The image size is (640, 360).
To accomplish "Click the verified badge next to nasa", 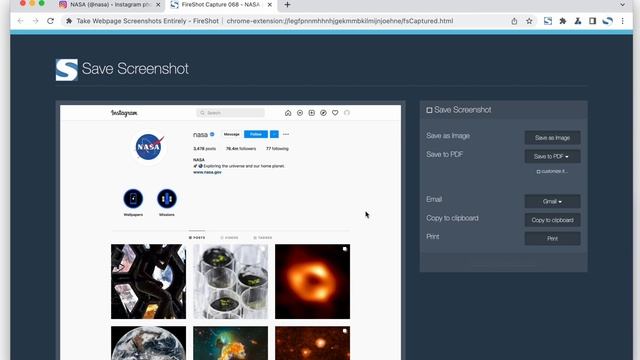I will (x=212, y=134).
